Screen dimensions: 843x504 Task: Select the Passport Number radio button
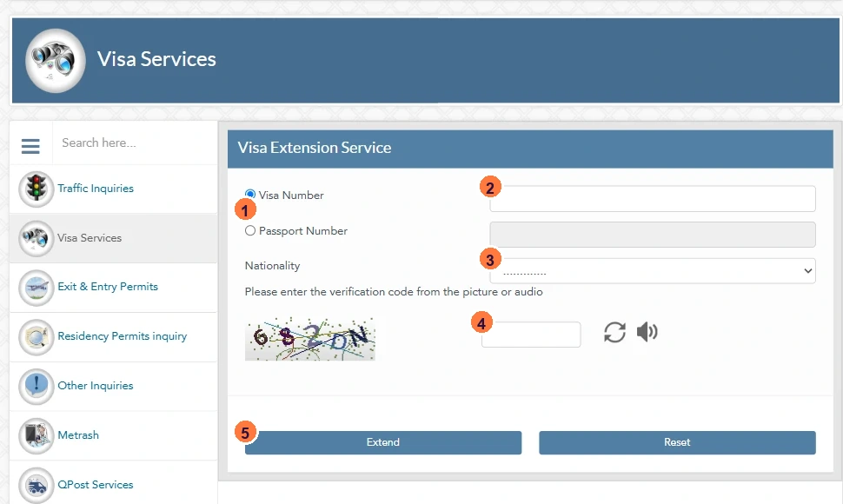250,230
